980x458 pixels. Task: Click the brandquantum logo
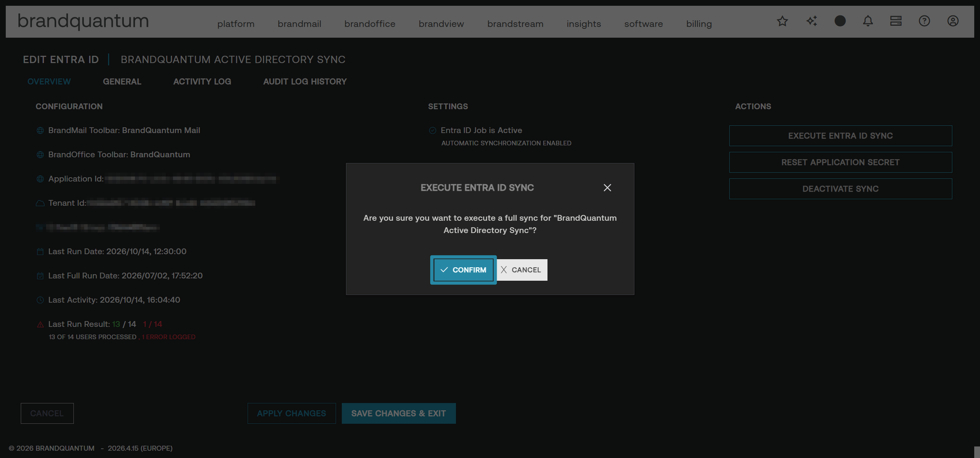(83, 21)
